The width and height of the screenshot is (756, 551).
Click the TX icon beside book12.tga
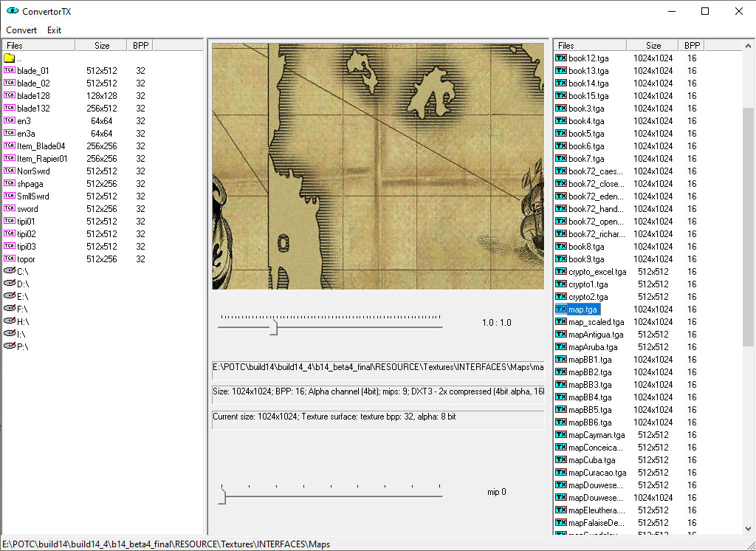[561, 58]
